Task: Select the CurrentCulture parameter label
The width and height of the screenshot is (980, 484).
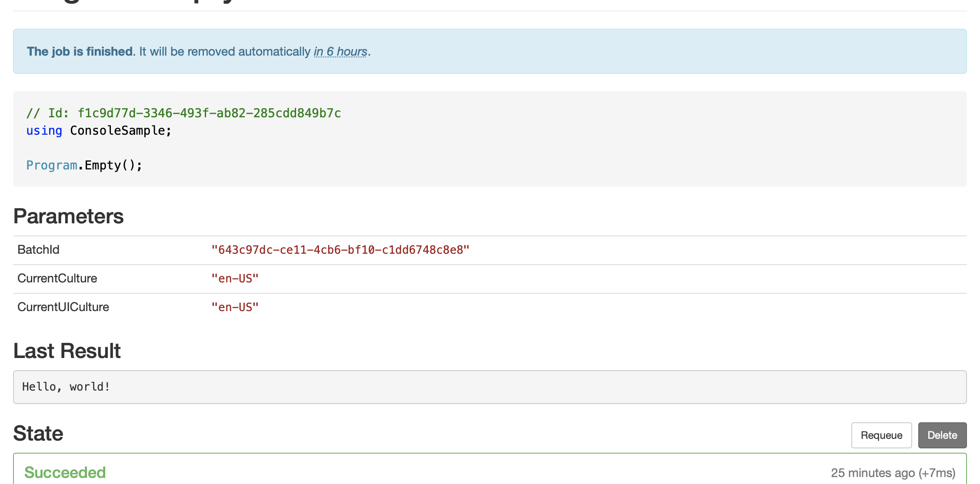Action: tap(57, 278)
